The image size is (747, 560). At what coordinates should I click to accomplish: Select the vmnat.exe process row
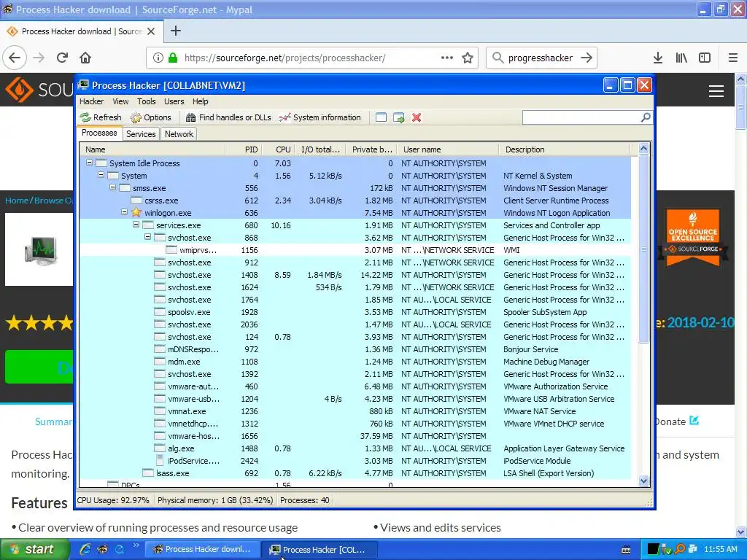pyautogui.click(x=355, y=411)
